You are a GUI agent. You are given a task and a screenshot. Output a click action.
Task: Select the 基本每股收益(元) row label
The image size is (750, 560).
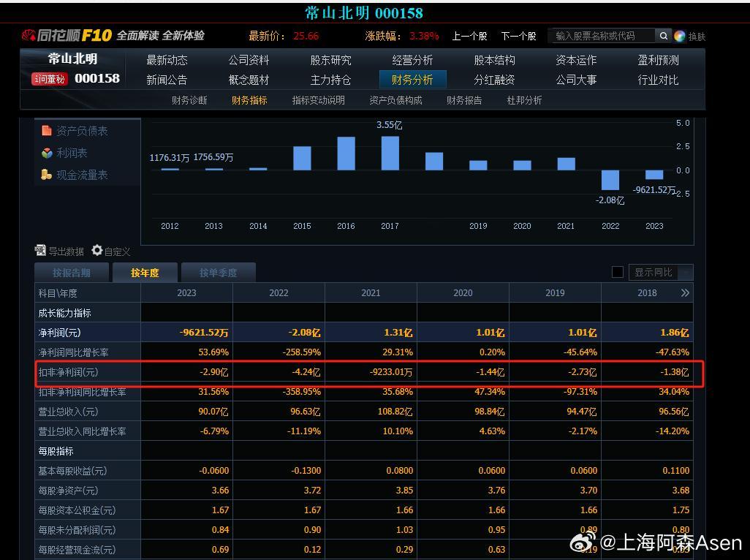[72, 471]
